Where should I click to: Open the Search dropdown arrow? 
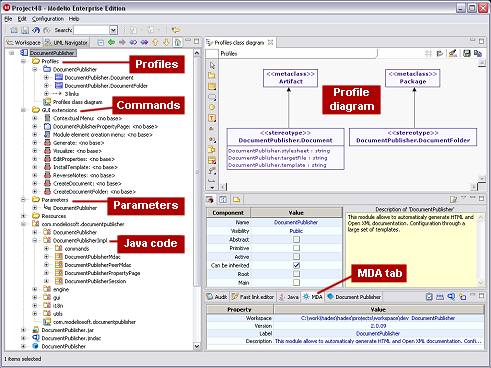pyautogui.click(x=113, y=30)
